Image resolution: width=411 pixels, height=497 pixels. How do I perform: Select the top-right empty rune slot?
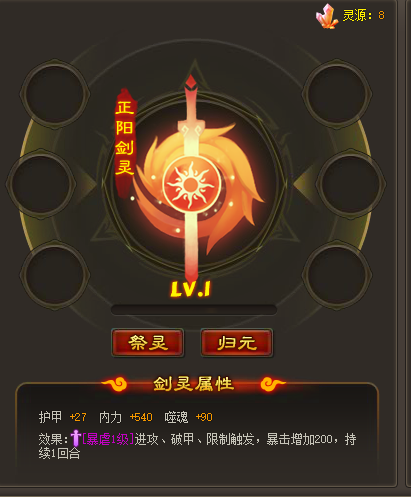point(337,94)
